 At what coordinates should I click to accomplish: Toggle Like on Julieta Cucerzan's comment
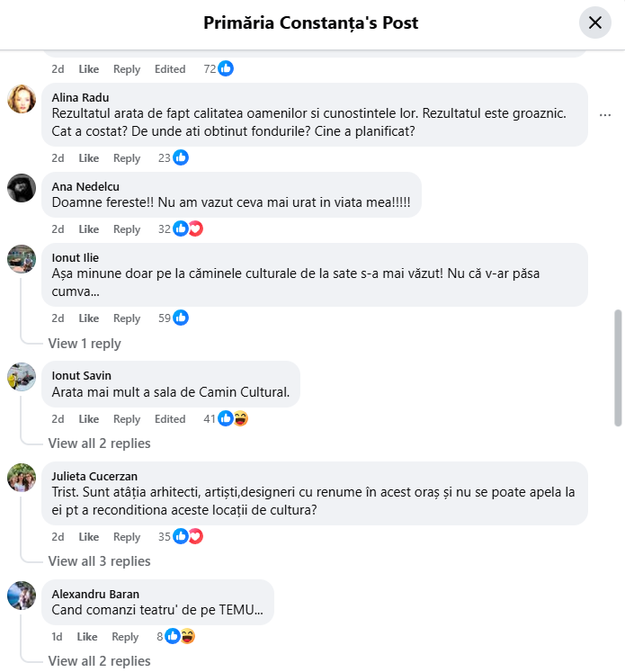tap(89, 537)
